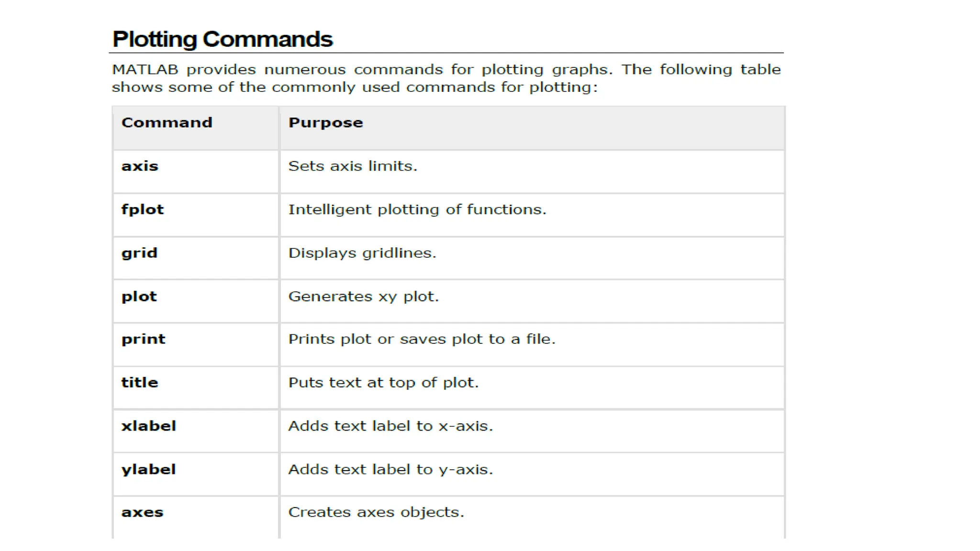Click the fplot command cell
Image resolution: width=980 pixels, height=551 pixels.
pyautogui.click(x=196, y=215)
